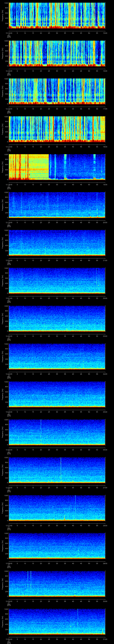Click the spectrogram panel starting at 12:18:00

57,167
